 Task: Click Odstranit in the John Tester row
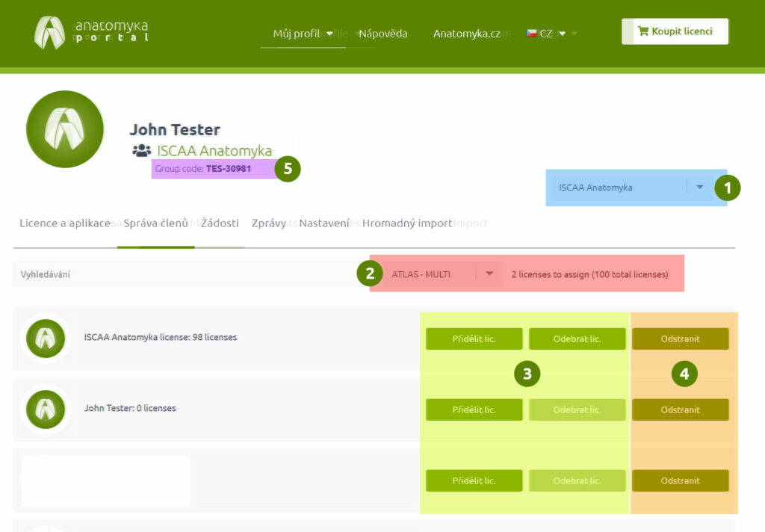(680, 409)
